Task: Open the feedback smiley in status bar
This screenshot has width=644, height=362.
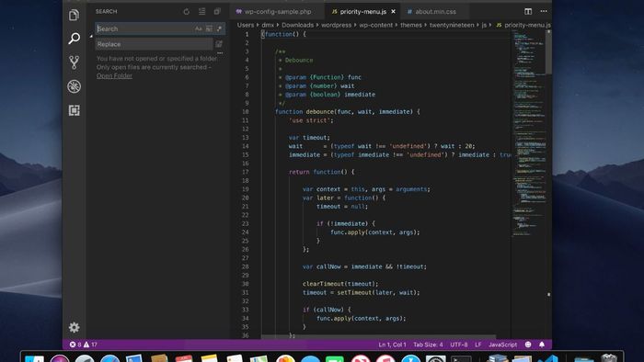Action: [528, 345]
